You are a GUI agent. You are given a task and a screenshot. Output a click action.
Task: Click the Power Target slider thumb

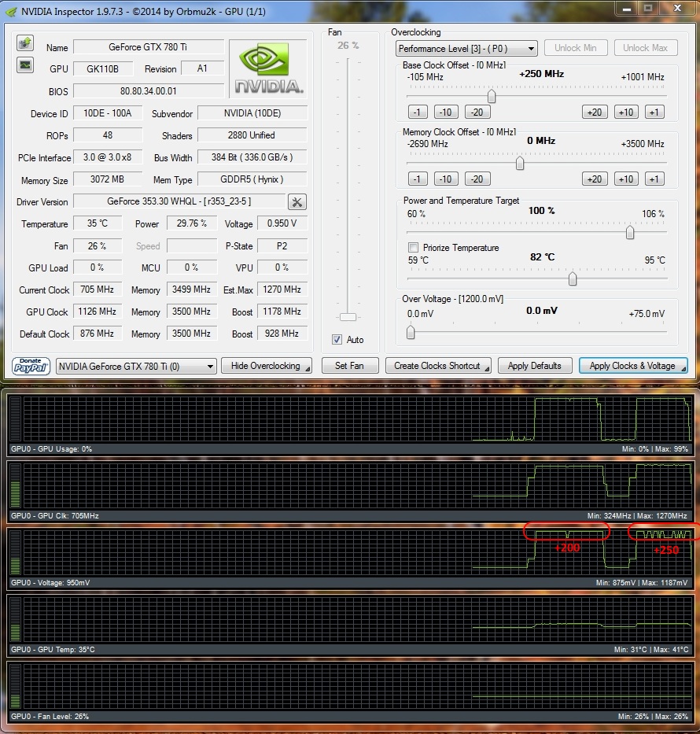click(x=630, y=232)
